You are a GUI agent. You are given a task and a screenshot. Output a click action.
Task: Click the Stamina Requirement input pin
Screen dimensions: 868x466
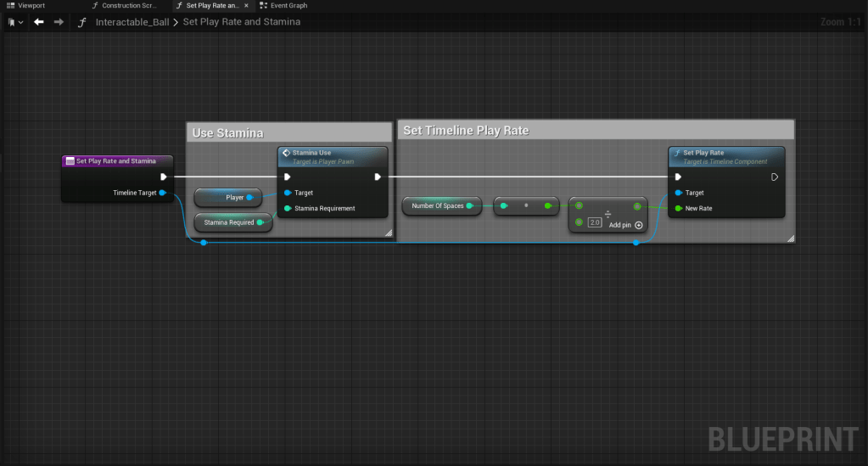pyautogui.click(x=288, y=208)
